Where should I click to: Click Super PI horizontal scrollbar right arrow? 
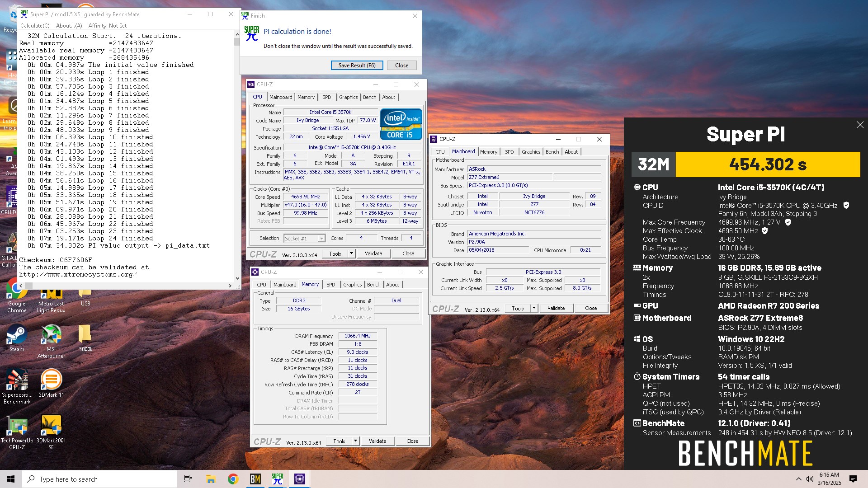click(230, 286)
